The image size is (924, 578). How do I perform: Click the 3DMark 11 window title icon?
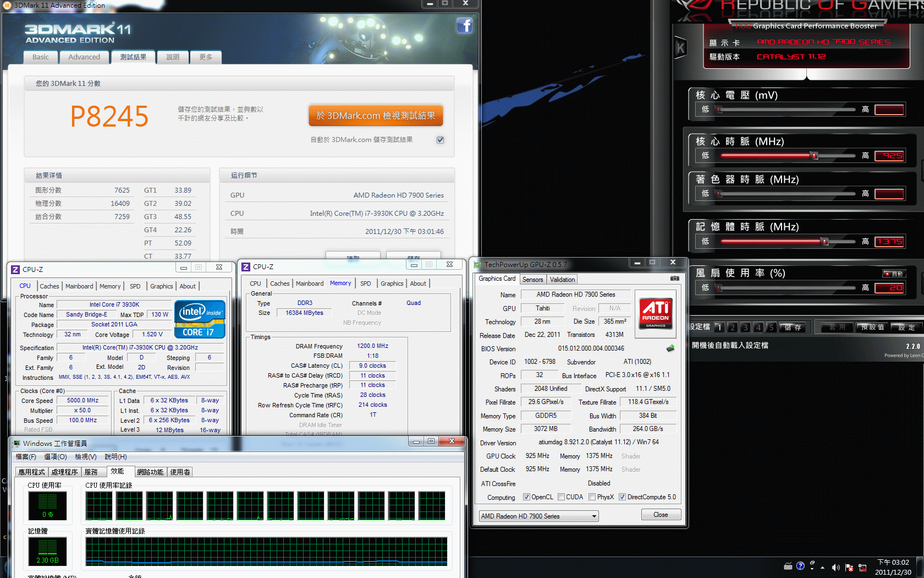[7, 5]
